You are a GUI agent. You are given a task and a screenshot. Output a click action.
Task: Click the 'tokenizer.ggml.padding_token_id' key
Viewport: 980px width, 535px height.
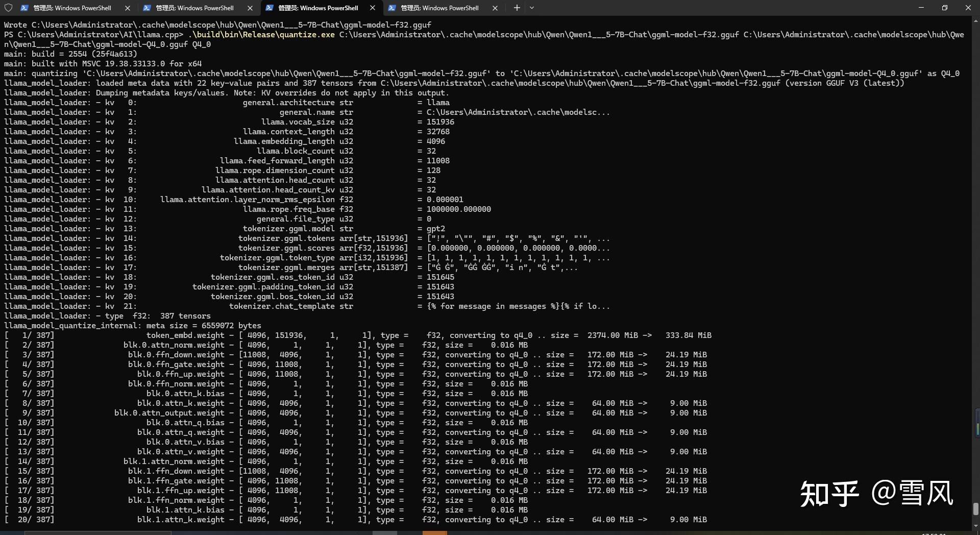[x=264, y=287]
